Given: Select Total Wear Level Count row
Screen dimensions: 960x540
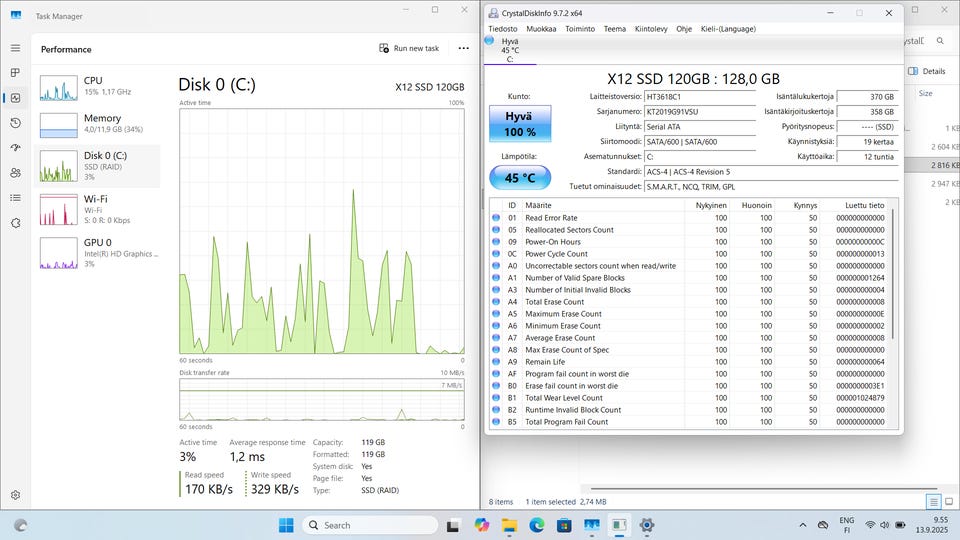Looking at the screenshot, I should point(689,398).
